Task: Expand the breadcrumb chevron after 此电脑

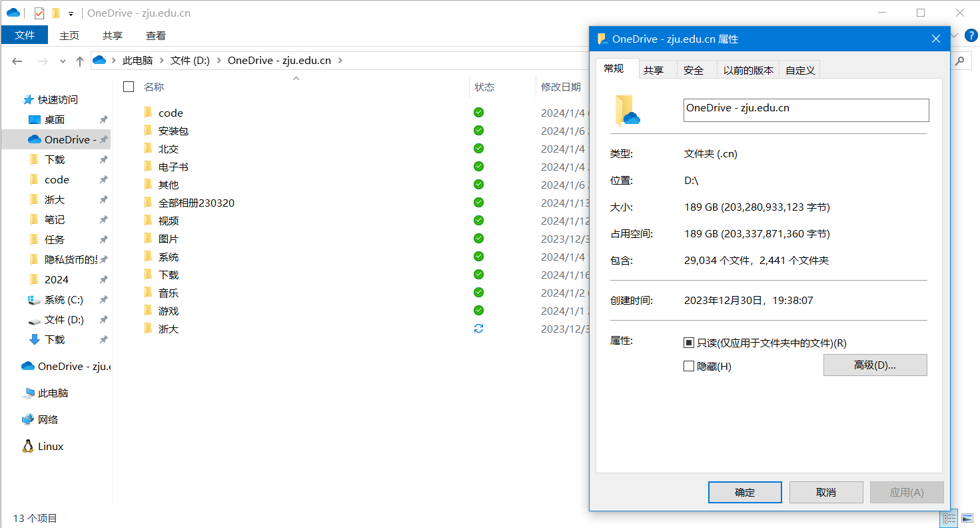Action: coord(161,61)
